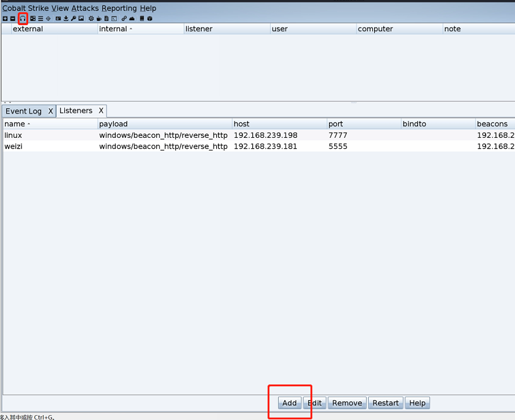The image size is (515, 420).
Task: Open the Reporting menu
Action: pos(119,8)
